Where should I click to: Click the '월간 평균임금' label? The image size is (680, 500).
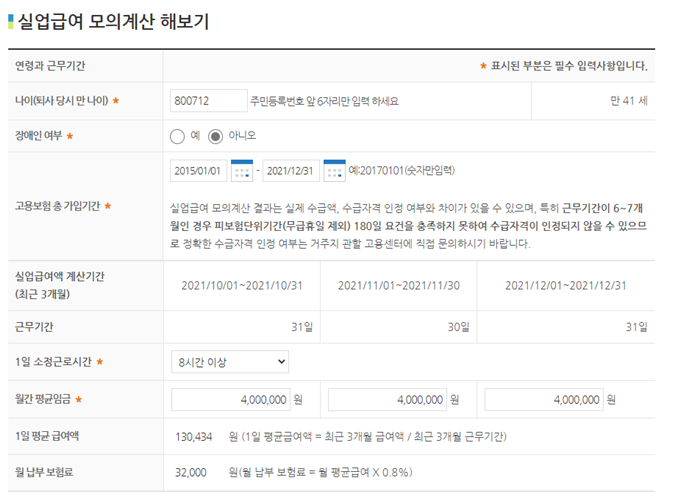point(42,399)
